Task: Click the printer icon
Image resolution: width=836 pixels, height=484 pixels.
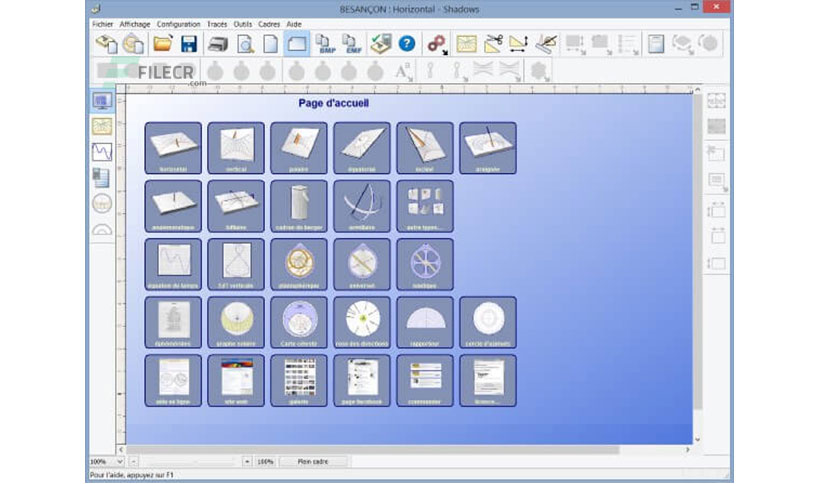Action: pos(218,44)
